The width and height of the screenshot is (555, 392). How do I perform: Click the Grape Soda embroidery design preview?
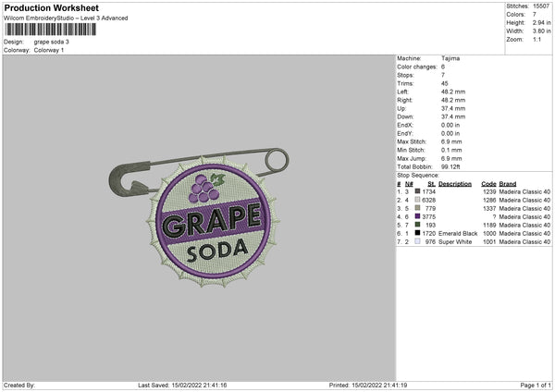(199, 217)
